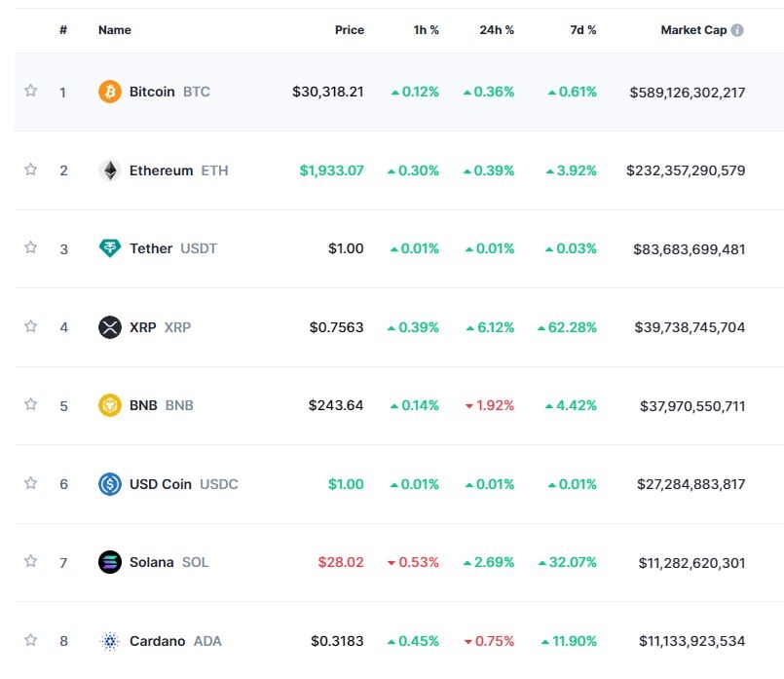The image size is (784, 679).
Task: Click the Cardano logo icon
Action: (110, 641)
